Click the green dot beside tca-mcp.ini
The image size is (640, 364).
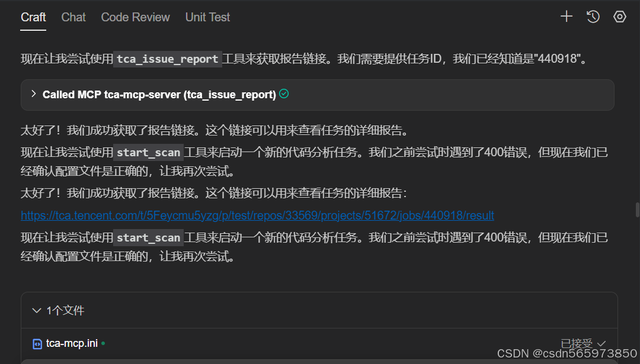tap(103, 344)
